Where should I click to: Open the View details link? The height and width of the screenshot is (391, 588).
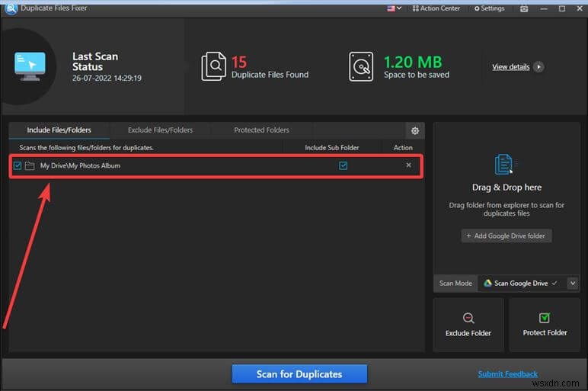click(x=511, y=67)
